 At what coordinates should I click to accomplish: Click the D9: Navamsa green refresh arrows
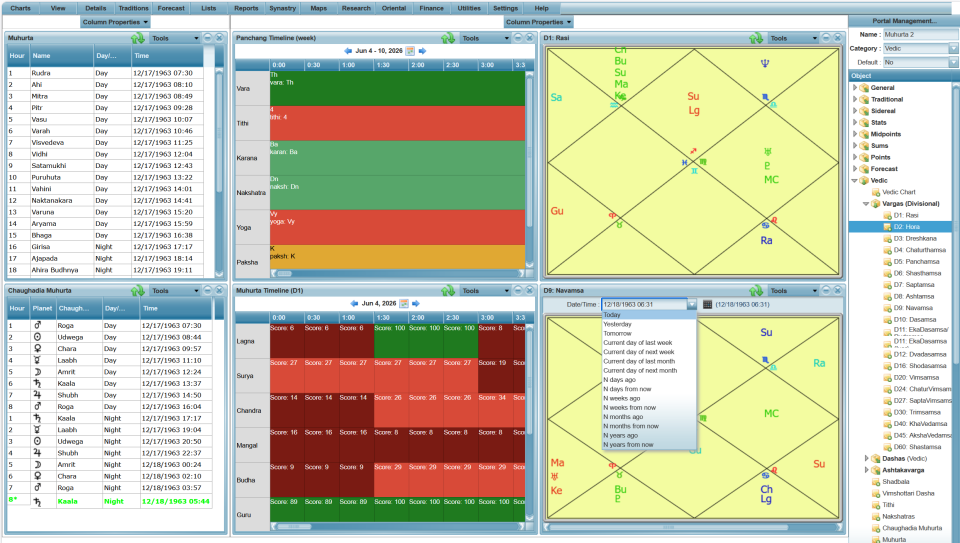[x=756, y=291]
